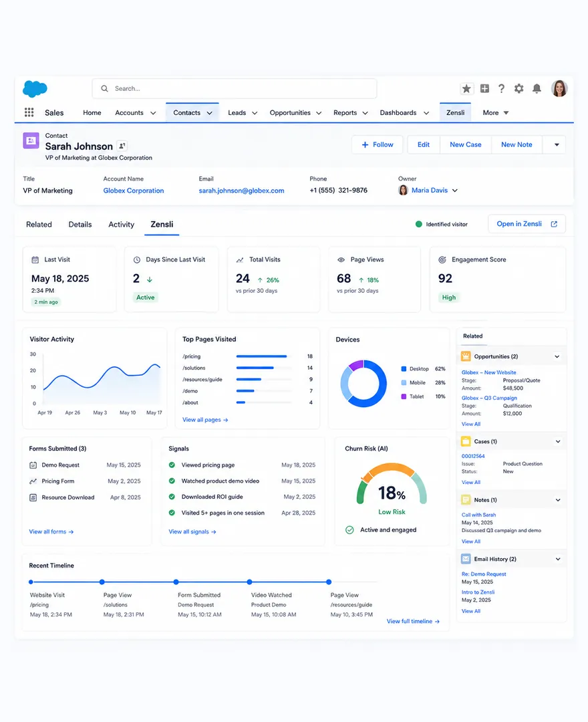Click the Form Submitted timeline marker
Image resolution: width=588 pixels, height=722 pixels.
point(176,582)
